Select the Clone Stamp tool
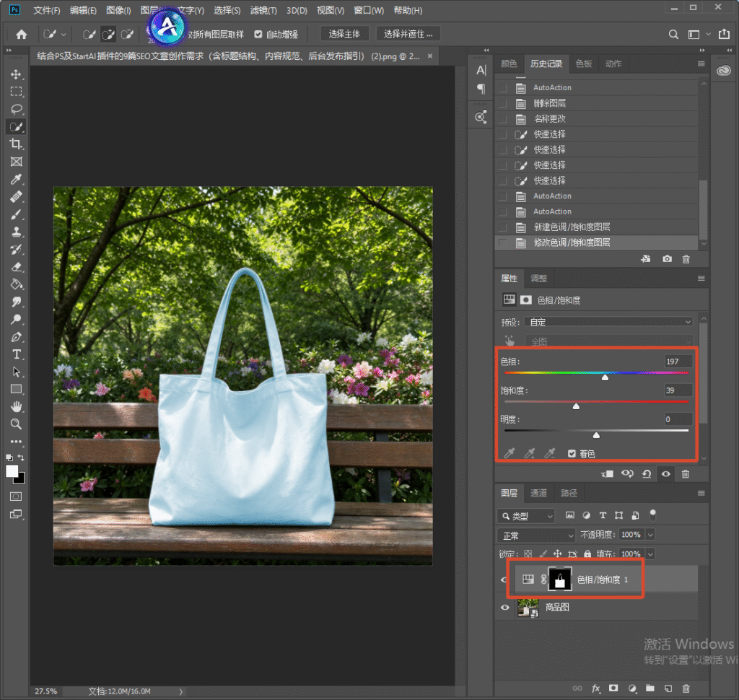The width and height of the screenshot is (739, 700). click(x=16, y=232)
